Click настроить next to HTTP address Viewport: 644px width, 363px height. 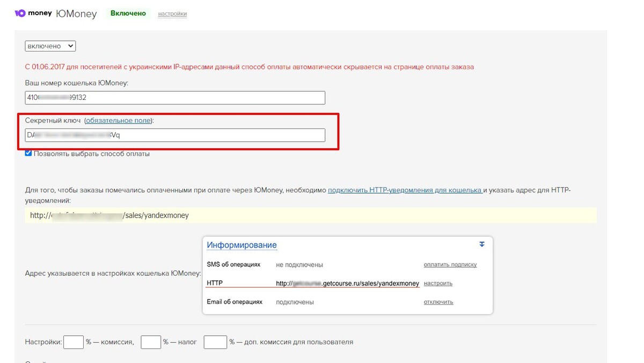click(x=438, y=284)
